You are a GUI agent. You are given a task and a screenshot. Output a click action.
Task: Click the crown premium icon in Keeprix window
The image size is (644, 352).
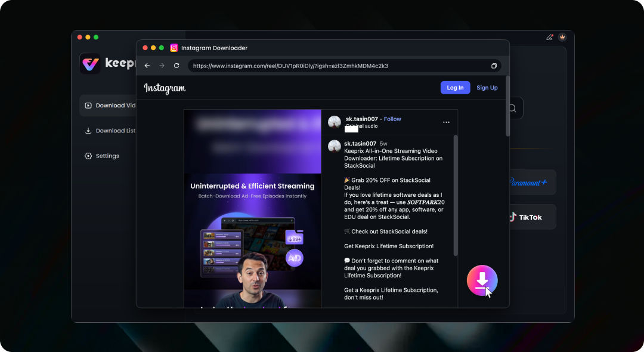point(562,37)
